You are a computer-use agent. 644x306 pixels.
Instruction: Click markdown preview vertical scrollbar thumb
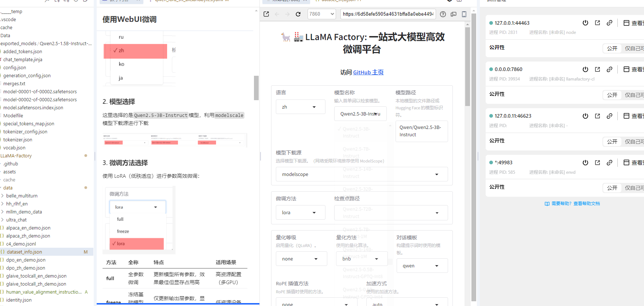(256, 88)
